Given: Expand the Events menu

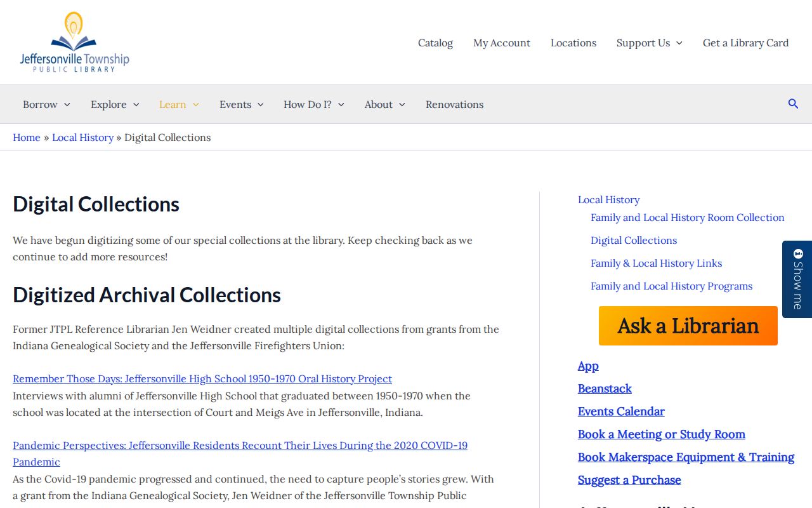Looking at the screenshot, I should pyautogui.click(x=242, y=105).
